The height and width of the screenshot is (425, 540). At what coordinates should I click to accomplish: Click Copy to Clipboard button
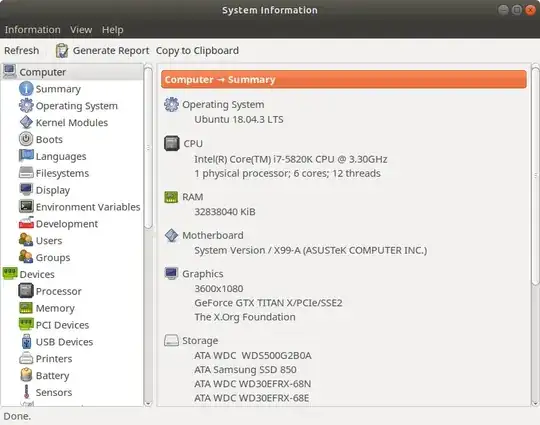pos(197,51)
